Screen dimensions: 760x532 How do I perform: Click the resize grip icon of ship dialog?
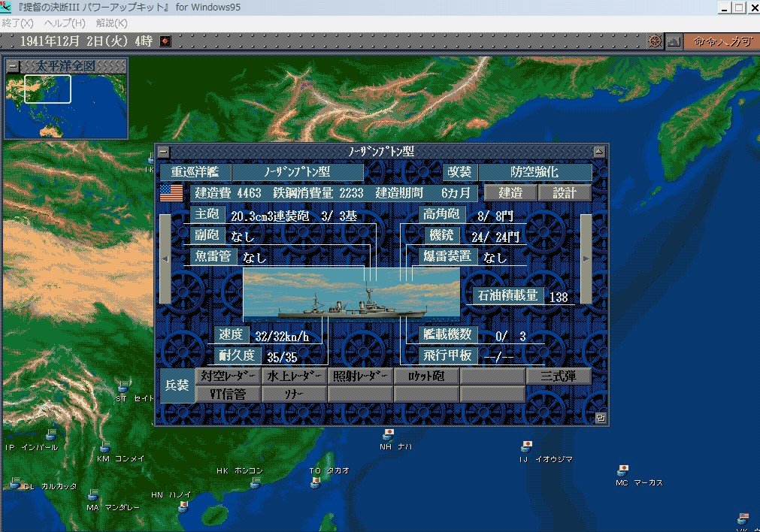[600, 418]
